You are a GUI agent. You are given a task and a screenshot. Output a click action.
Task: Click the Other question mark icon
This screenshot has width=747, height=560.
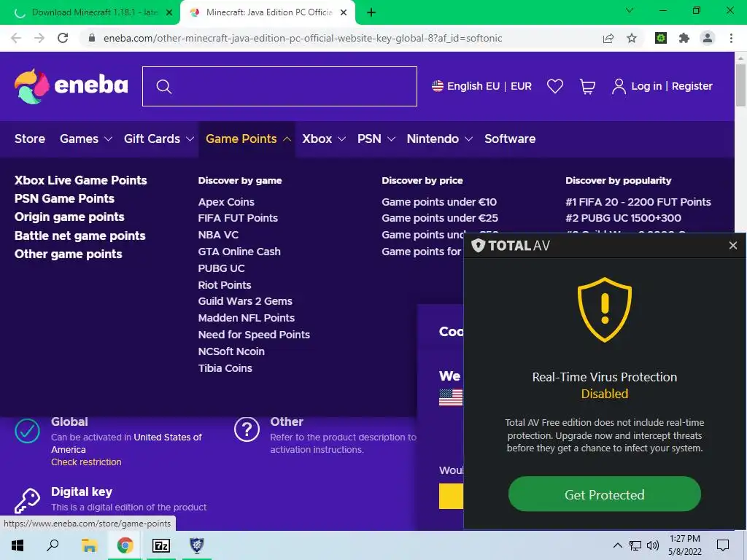tap(247, 429)
